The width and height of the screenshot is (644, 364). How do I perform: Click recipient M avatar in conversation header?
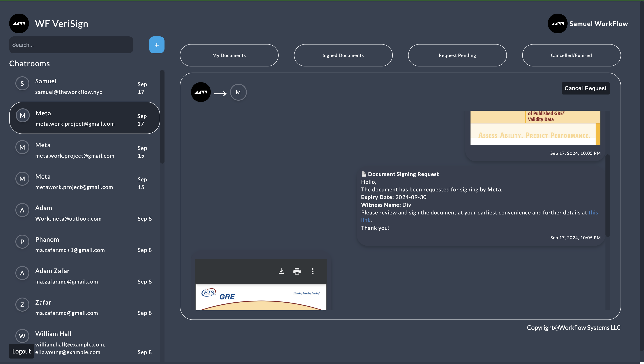238,92
